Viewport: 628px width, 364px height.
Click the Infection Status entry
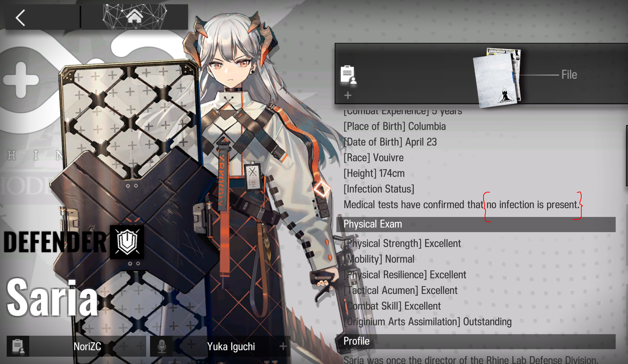[x=379, y=189]
